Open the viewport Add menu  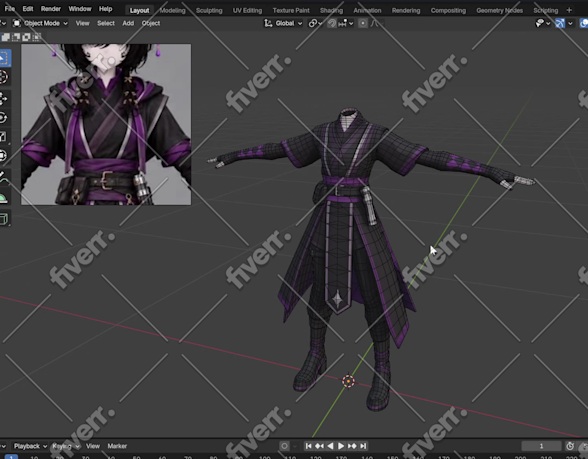point(128,23)
